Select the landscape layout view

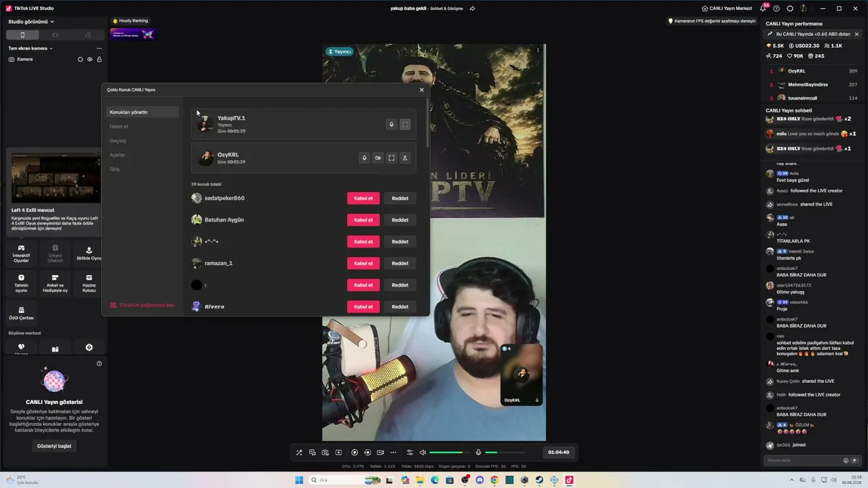(x=55, y=35)
